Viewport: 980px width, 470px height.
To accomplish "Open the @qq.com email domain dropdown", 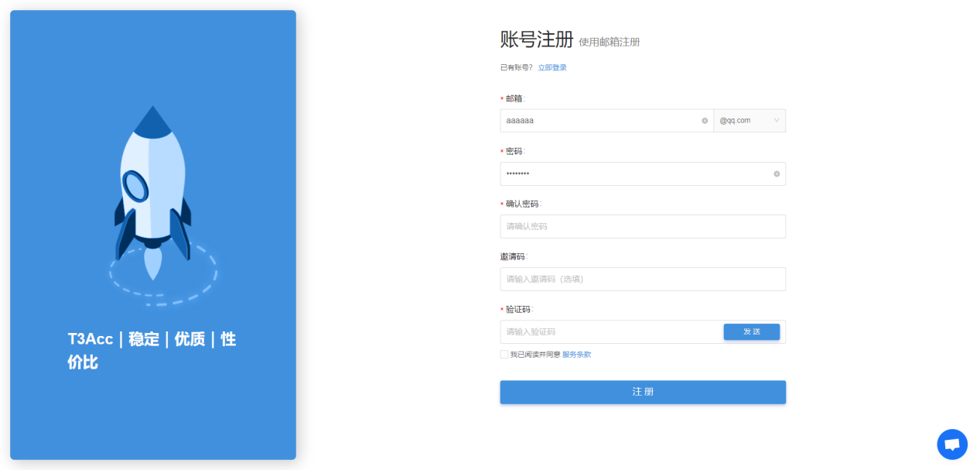I will click(750, 121).
